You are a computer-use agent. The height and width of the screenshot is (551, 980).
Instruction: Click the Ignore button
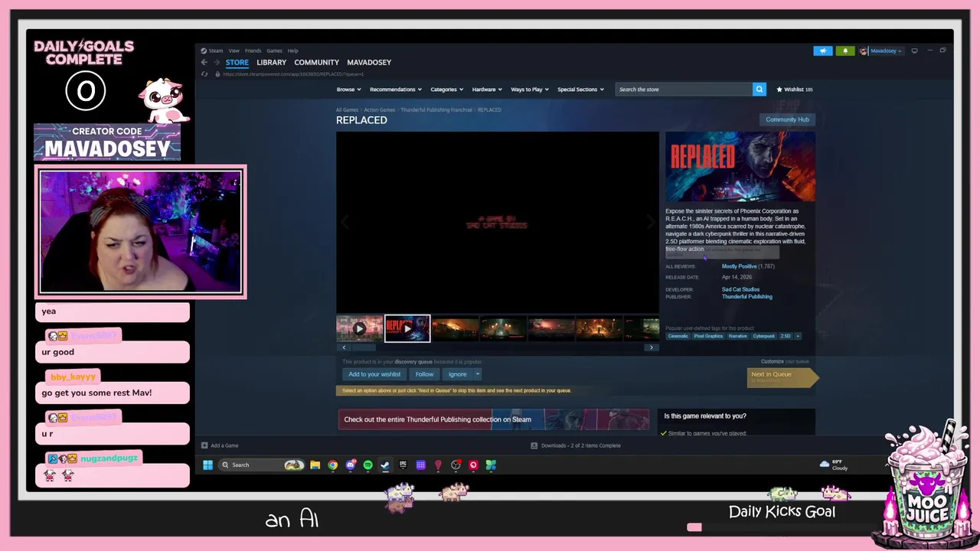(457, 374)
